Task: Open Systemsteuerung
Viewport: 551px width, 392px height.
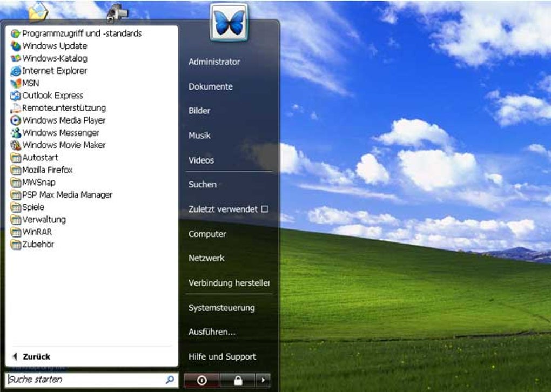Action: (x=221, y=308)
